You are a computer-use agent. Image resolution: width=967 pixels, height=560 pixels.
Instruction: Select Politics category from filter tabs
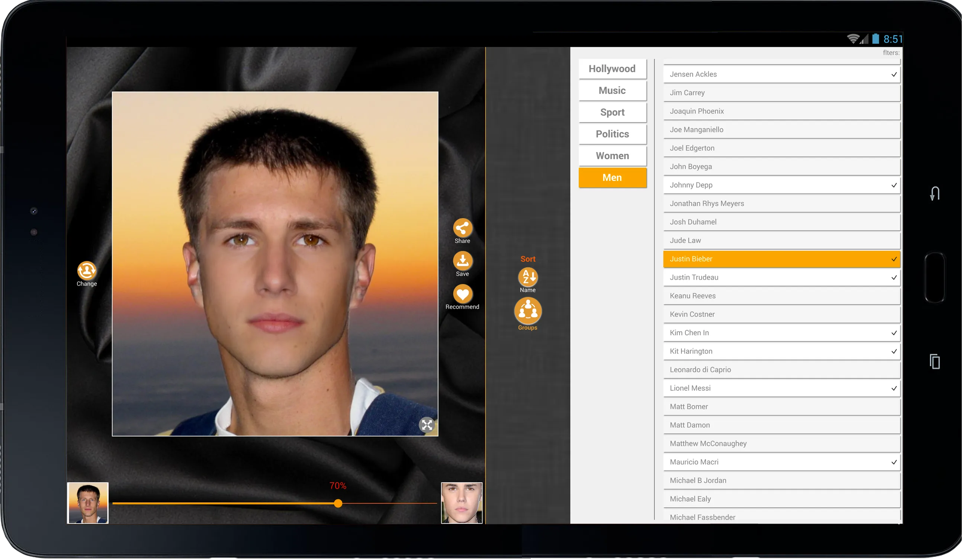pyautogui.click(x=612, y=134)
